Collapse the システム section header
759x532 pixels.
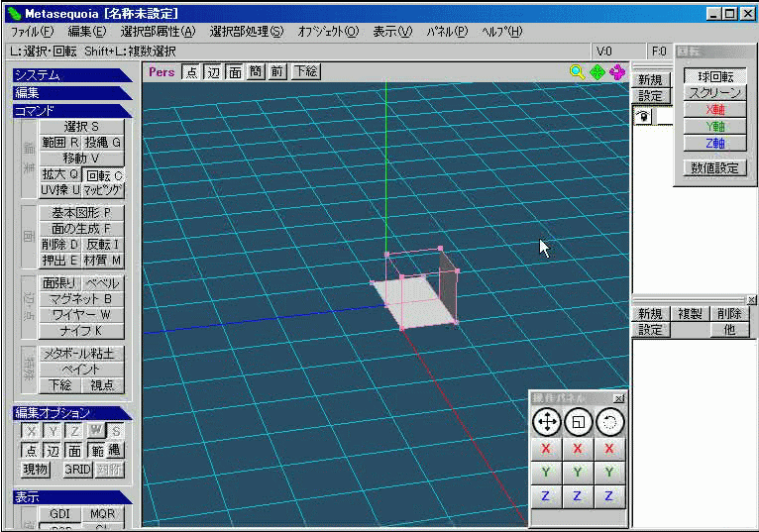[72, 75]
